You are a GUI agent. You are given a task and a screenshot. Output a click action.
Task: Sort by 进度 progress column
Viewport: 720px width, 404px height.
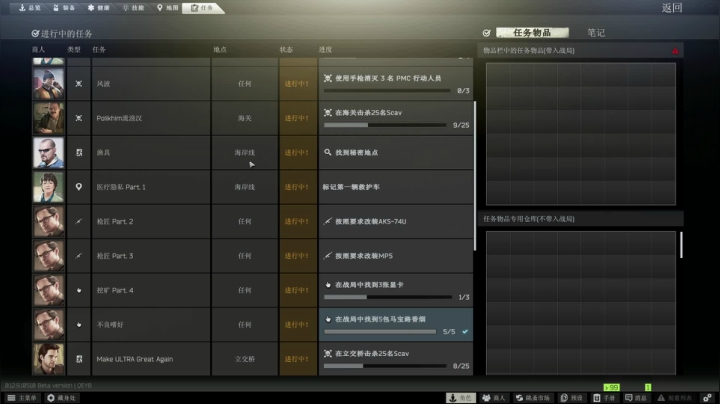point(326,49)
